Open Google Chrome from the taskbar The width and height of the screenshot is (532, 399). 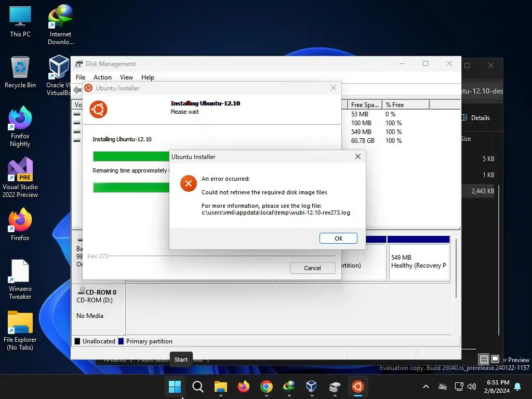click(267, 387)
